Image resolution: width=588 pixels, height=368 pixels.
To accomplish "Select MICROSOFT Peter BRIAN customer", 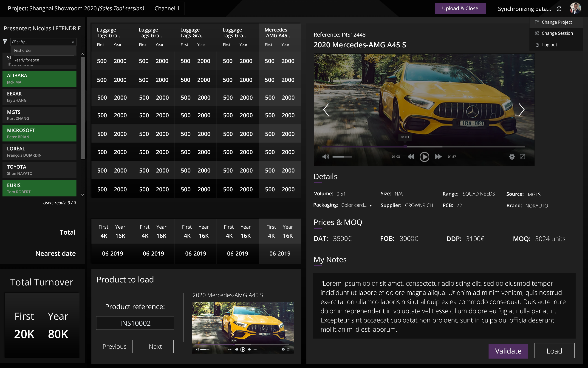I will click(39, 133).
